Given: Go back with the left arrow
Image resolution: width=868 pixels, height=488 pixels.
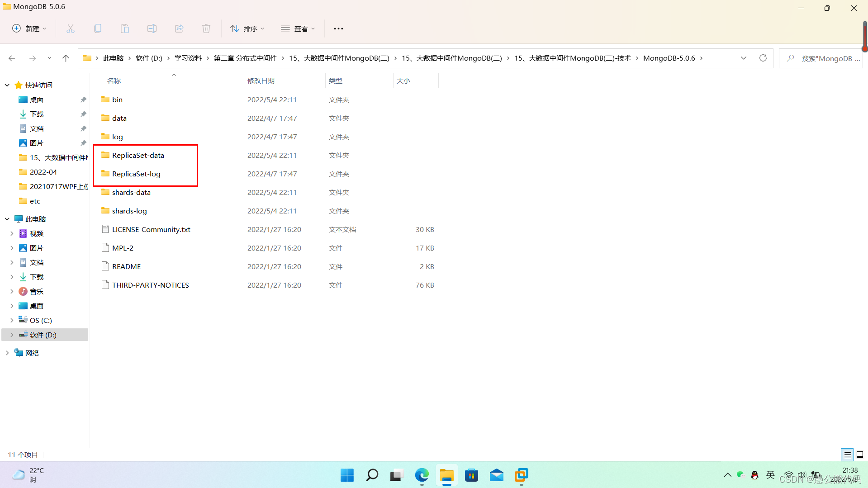Looking at the screenshot, I should click(x=12, y=58).
